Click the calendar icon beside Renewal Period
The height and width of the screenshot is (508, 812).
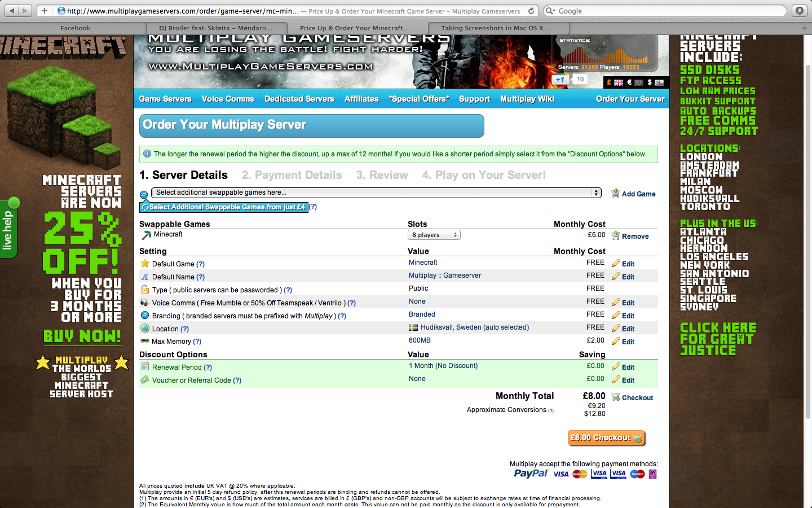(x=145, y=367)
